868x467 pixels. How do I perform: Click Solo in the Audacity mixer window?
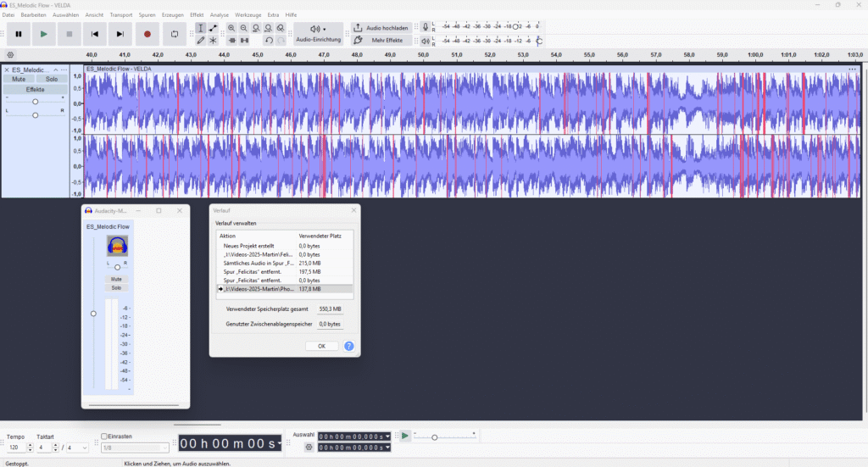(x=116, y=287)
